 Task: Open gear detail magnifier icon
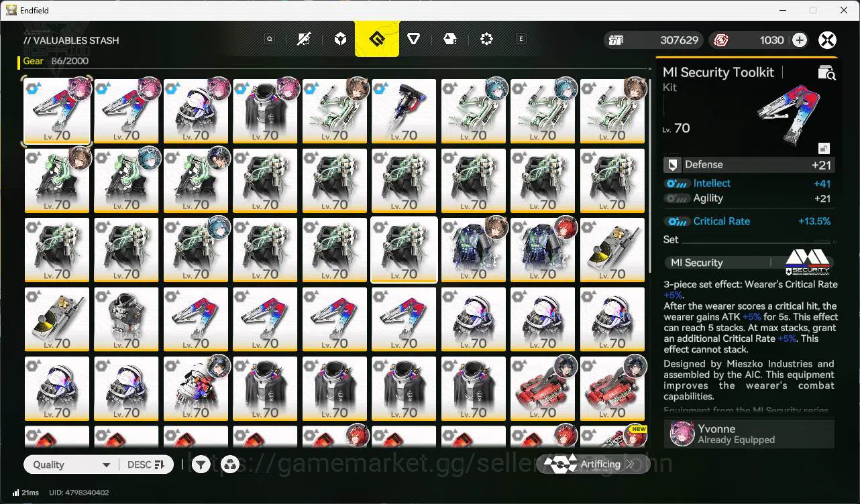[x=826, y=72]
